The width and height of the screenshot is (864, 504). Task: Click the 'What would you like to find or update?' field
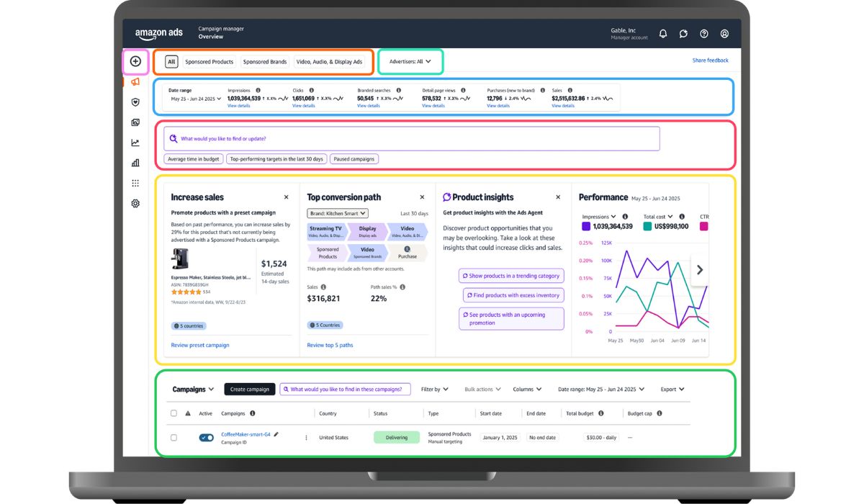(x=414, y=138)
